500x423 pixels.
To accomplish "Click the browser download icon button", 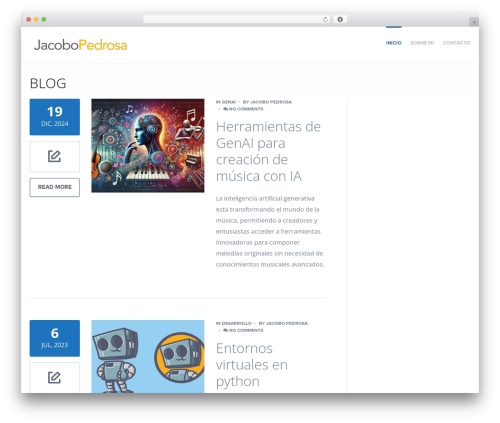I will point(340,19).
